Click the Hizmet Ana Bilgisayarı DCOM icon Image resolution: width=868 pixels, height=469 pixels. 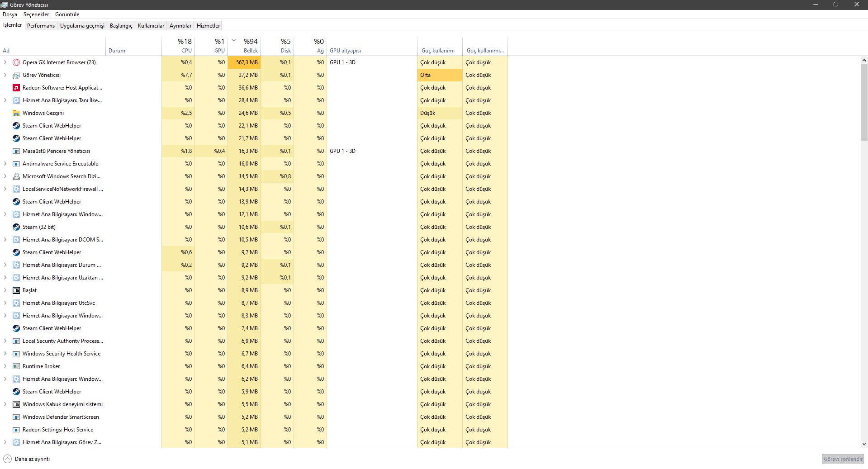[16, 240]
